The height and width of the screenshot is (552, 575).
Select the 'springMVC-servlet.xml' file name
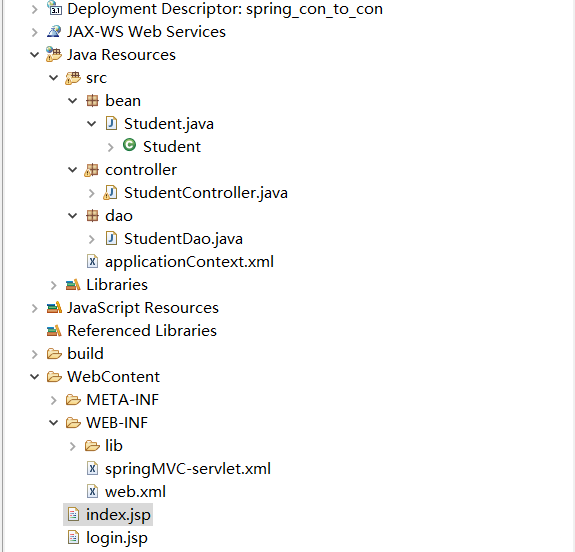coord(188,469)
